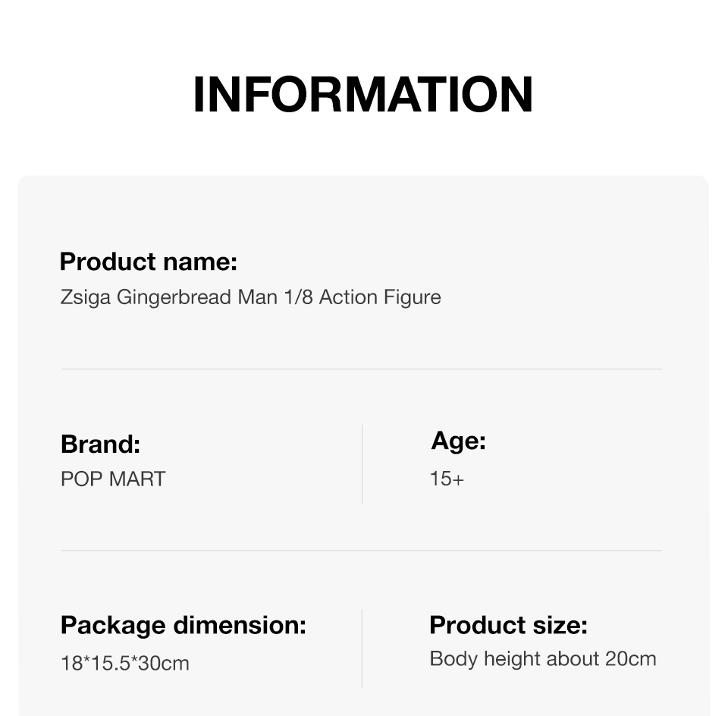Image resolution: width=728 pixels, height=716 pixels.
Task: Click the Age label
Action: click(458, 441)
